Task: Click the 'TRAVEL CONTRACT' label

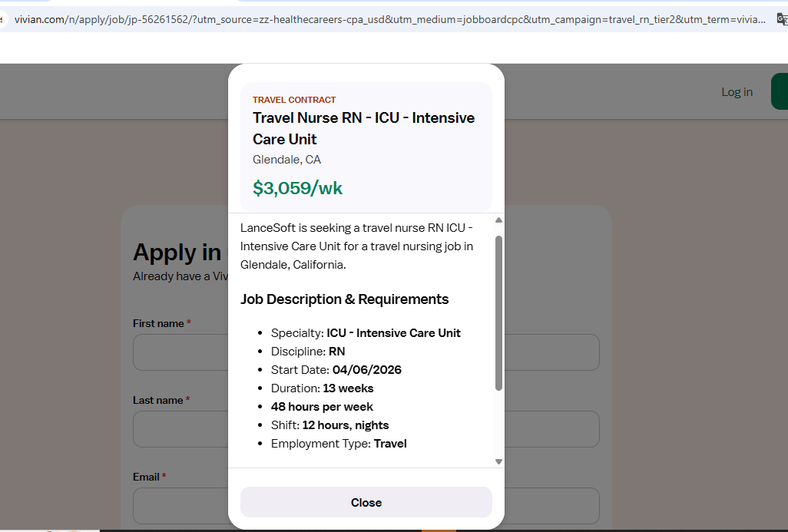Action: (x=294, y=100)
